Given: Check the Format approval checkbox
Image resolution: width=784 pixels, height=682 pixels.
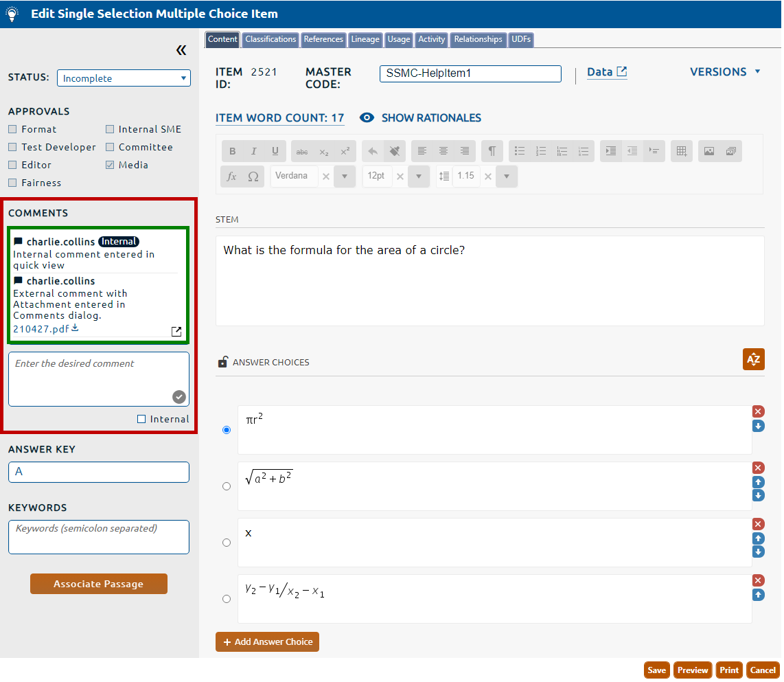Looking at the screenshot, I should pyautogui.click(x=12, y=129).
